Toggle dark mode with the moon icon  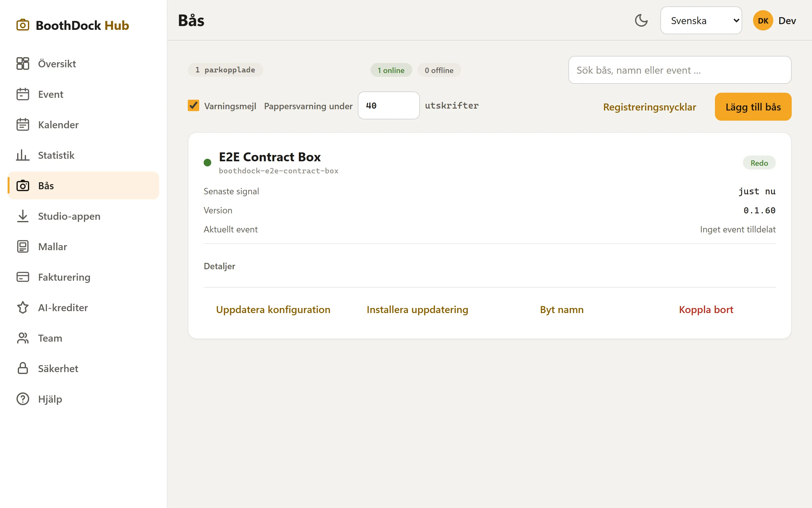click(641, 21)
